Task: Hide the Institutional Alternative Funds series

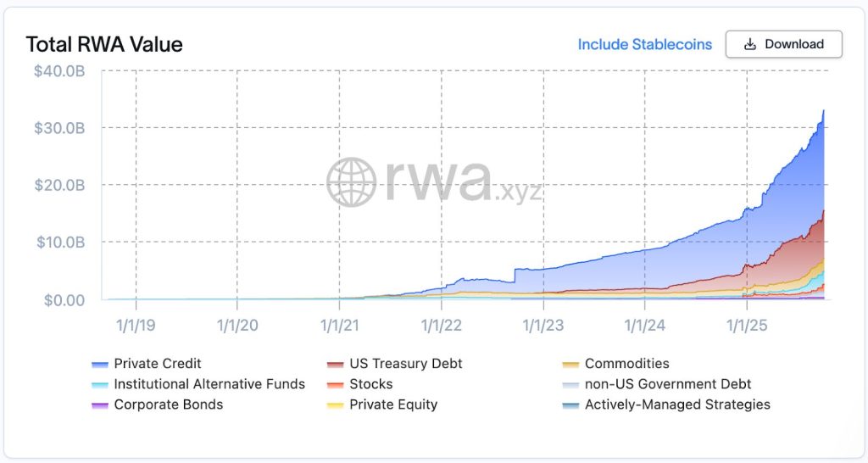Action: coord(198,384)
